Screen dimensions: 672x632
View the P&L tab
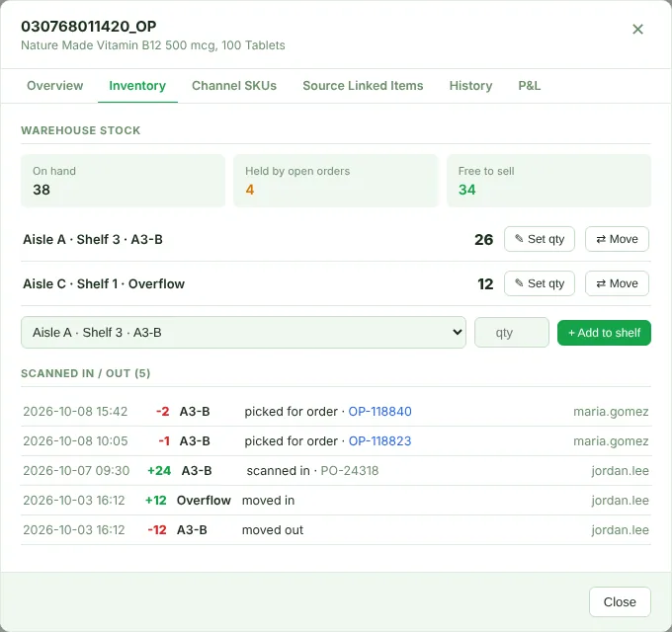(x=530, y=86)
